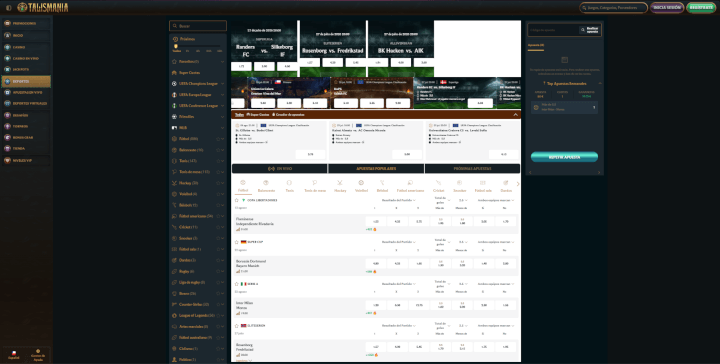Click the Código de apuesta field
This screenshot has height=364, width=720.
tap(553, 30)
